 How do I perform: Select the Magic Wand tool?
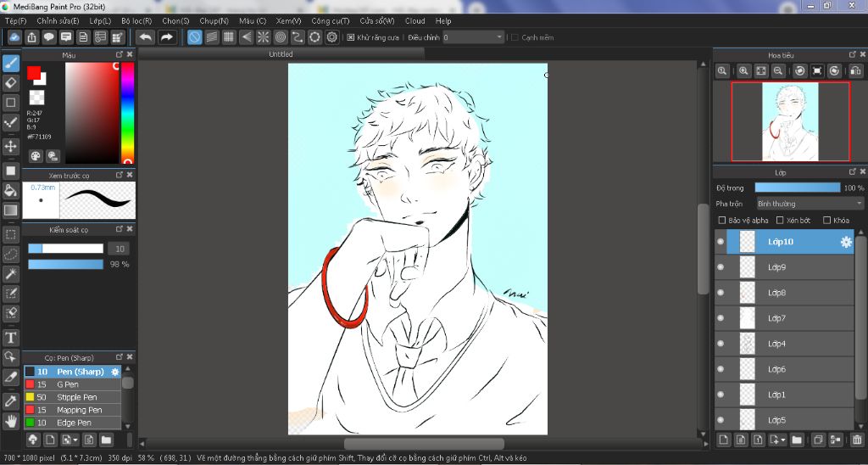tap(10, 274)
